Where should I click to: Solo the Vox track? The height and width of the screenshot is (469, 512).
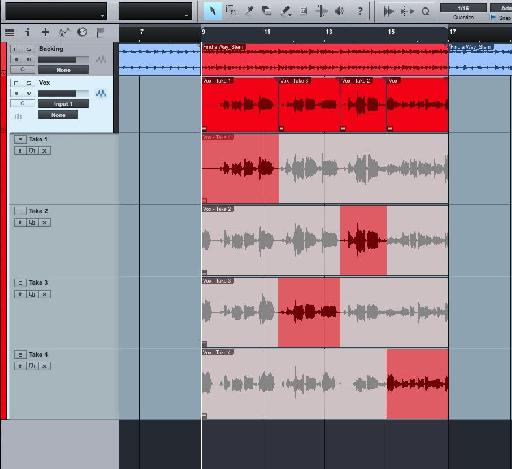[29, 83]
